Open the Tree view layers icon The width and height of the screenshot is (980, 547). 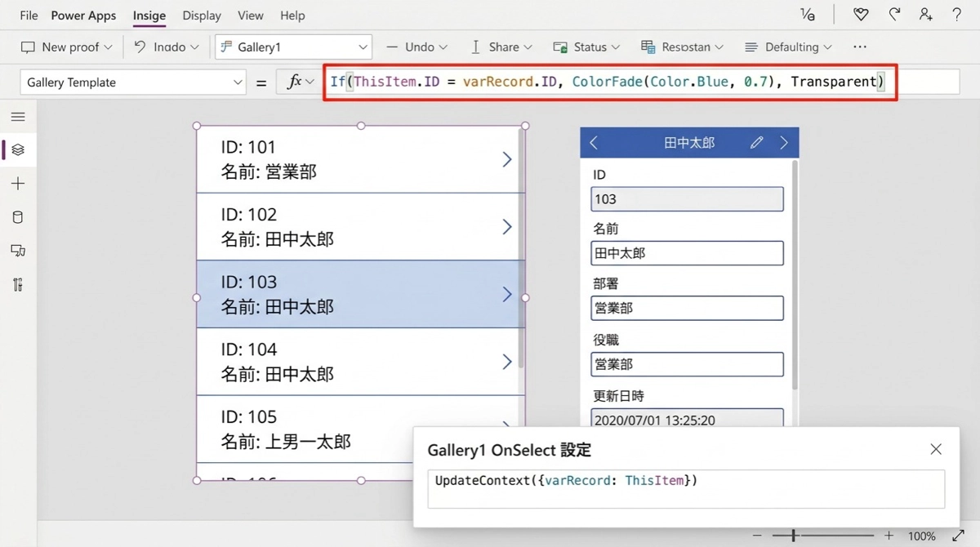tap(18, 150)
